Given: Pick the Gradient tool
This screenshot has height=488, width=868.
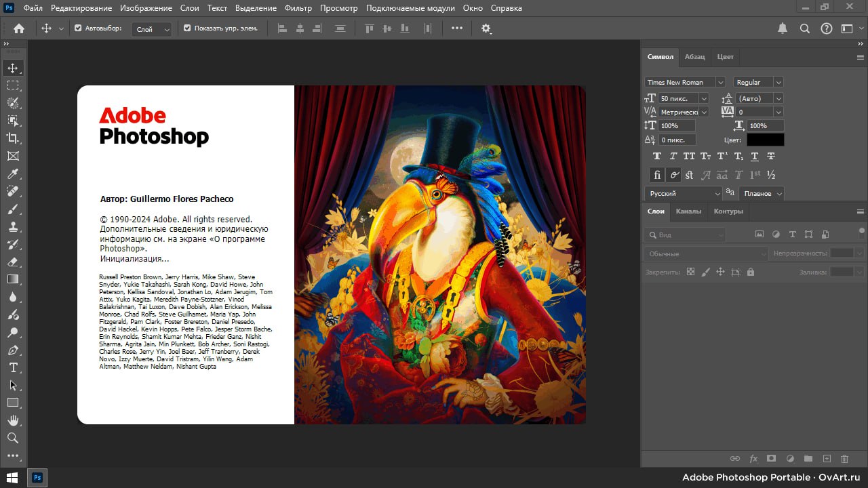Looking at the screenshot, I should pos(13,279).
